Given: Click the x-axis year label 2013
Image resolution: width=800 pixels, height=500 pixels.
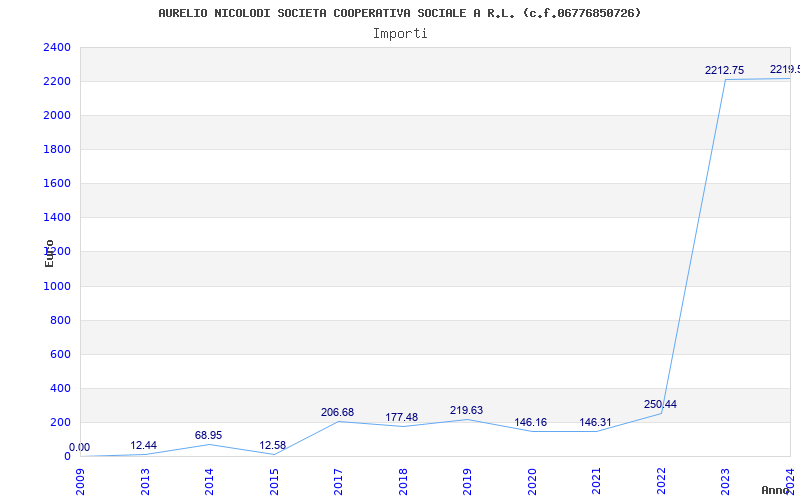Looking at the screenshot, I should coord(145,482).
